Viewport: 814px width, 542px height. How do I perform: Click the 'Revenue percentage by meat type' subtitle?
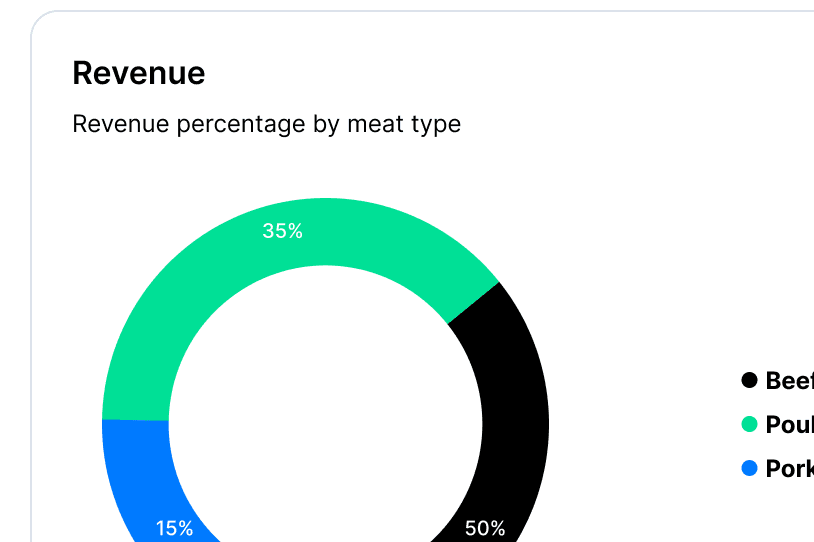tap(266, 124)
